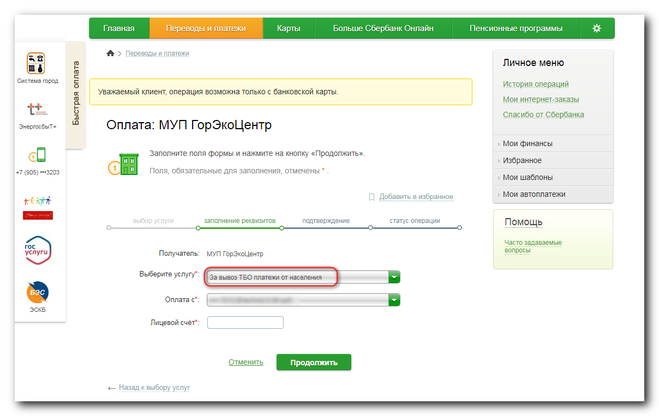Click the home icon in the breadcrumb
This screenshot has width=659, height=416.
pyautogui.click(x=110, y=52)
